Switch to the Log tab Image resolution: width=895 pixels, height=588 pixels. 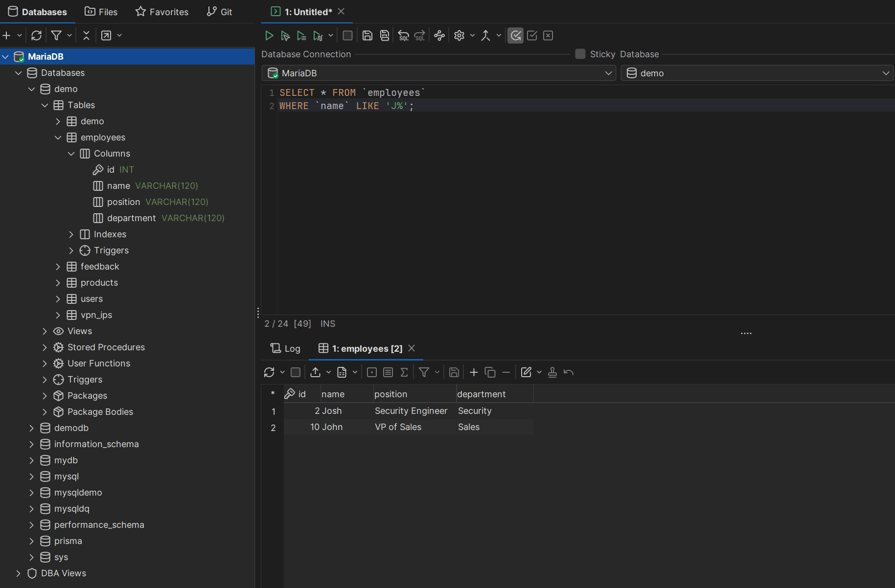point(285,348)
